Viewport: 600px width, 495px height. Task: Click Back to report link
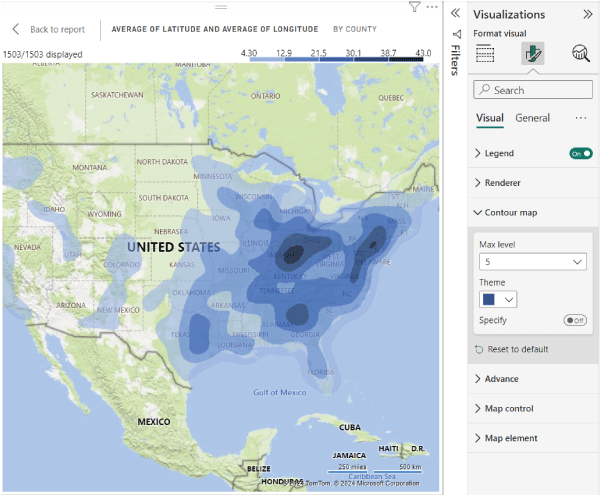(x=57, y=29)
